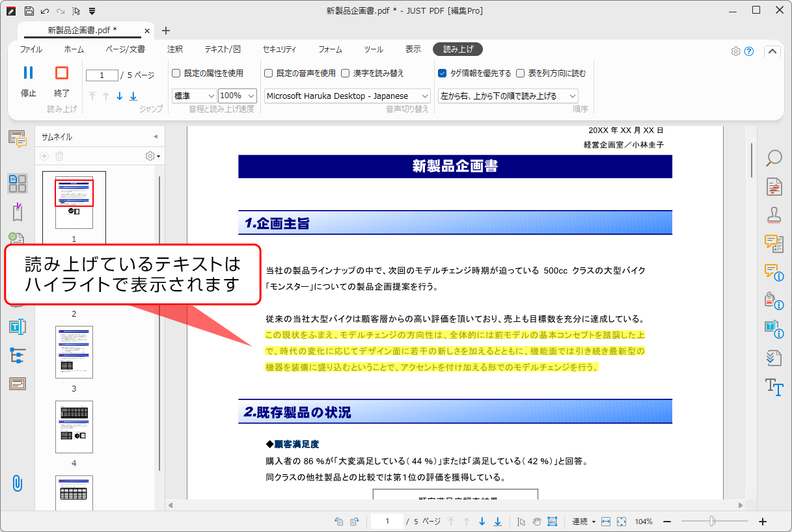Open the attachments paperclip icon
Image resolution: width=792 pixels, height=532 pixels.
[18, 483]
